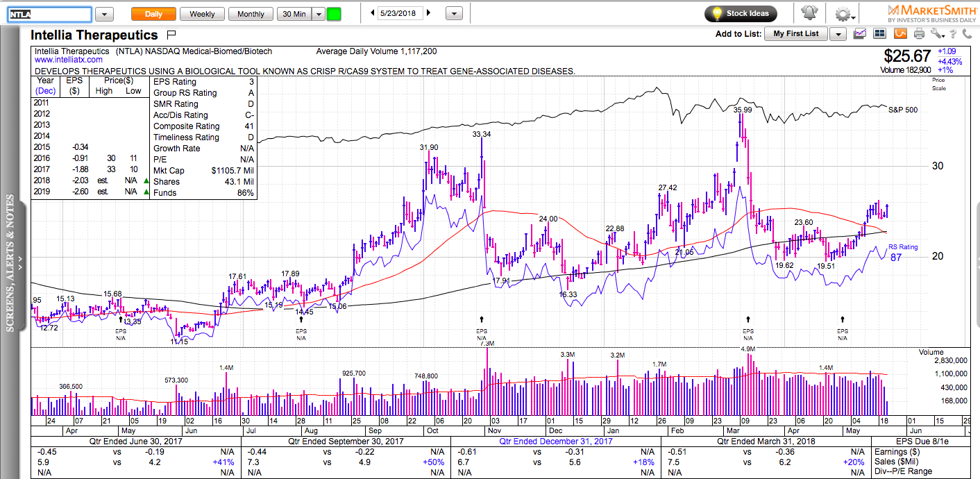Print the chart using the printer icon
Image resolution: width=980 pixels, height=479 pixels.
[x=920, y=33]
